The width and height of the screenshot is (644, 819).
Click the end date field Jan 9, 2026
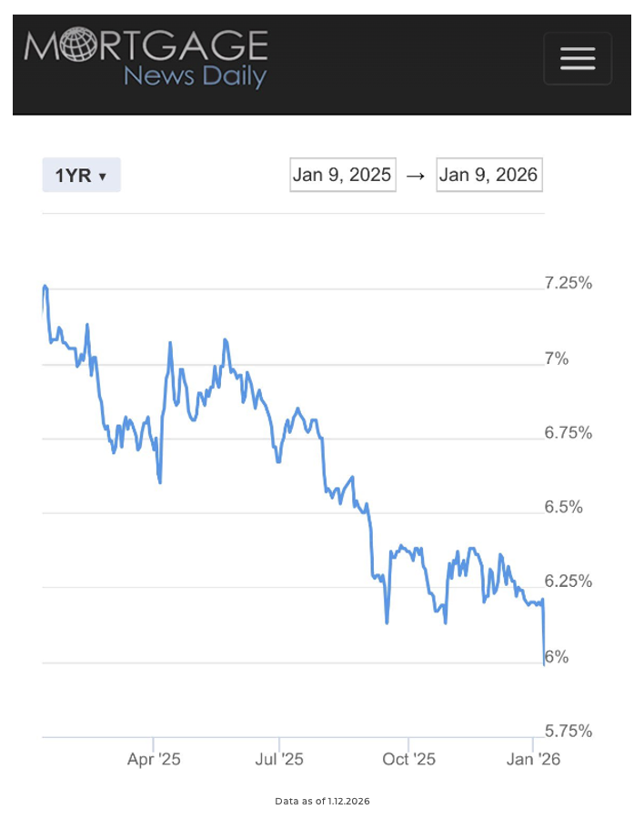pyautogui.click(x=488, y=175)
